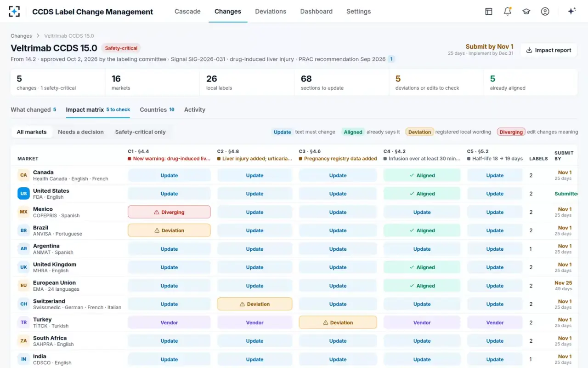This screenshot has width=588, height=368.
Task: Open the notifications bell
Action: (508, 11)
